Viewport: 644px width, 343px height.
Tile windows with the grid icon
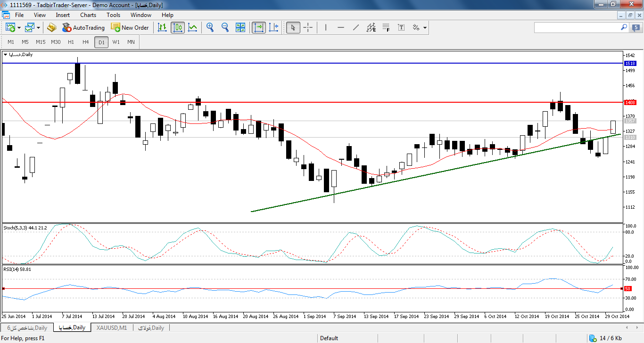click(x=240, y=27)
